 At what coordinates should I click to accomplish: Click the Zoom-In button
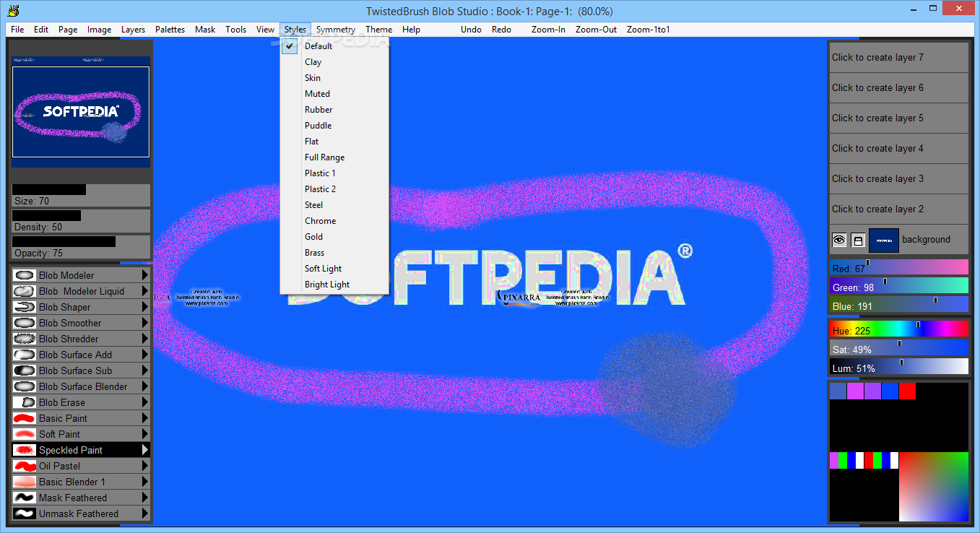coord(548,30)
